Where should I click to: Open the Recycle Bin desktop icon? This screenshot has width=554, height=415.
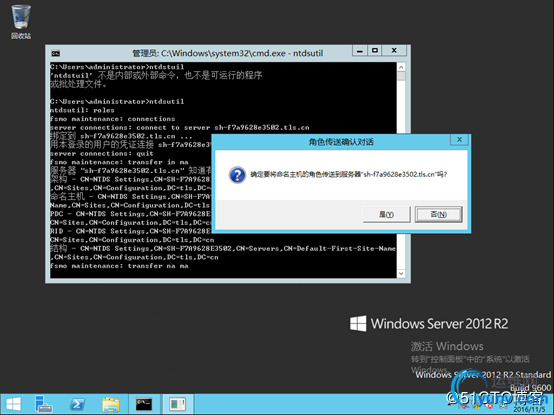tap(21, 22)
